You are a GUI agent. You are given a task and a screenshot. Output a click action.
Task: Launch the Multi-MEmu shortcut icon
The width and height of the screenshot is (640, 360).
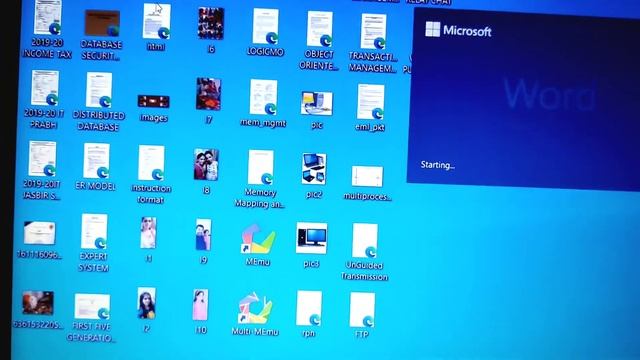tap(256, 308)
